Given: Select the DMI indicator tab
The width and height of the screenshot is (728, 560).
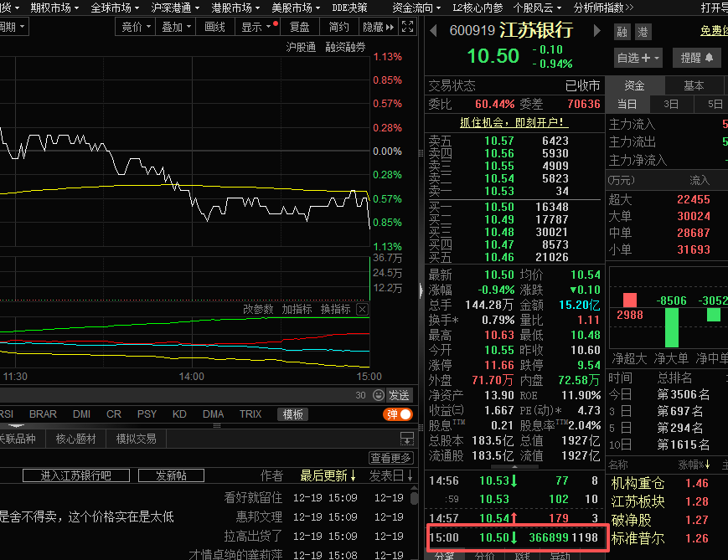Looking at the screenshot, I should [x=82, y=414].
